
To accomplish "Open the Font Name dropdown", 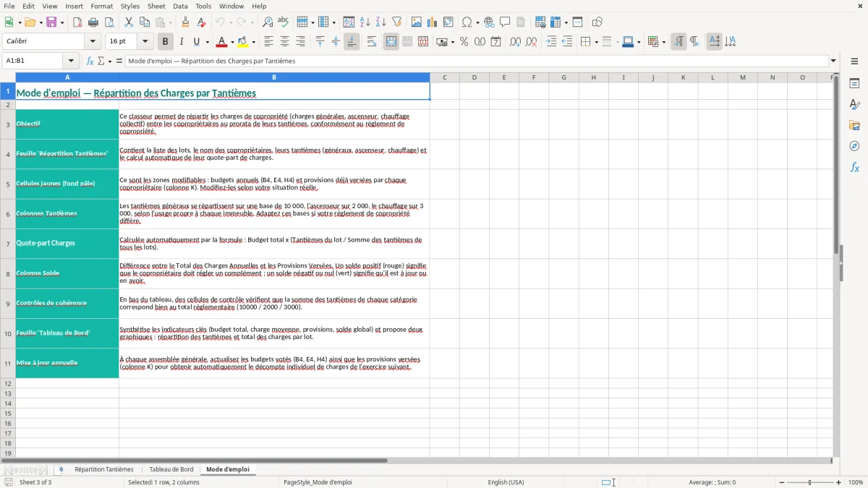I will pos(94,42).
